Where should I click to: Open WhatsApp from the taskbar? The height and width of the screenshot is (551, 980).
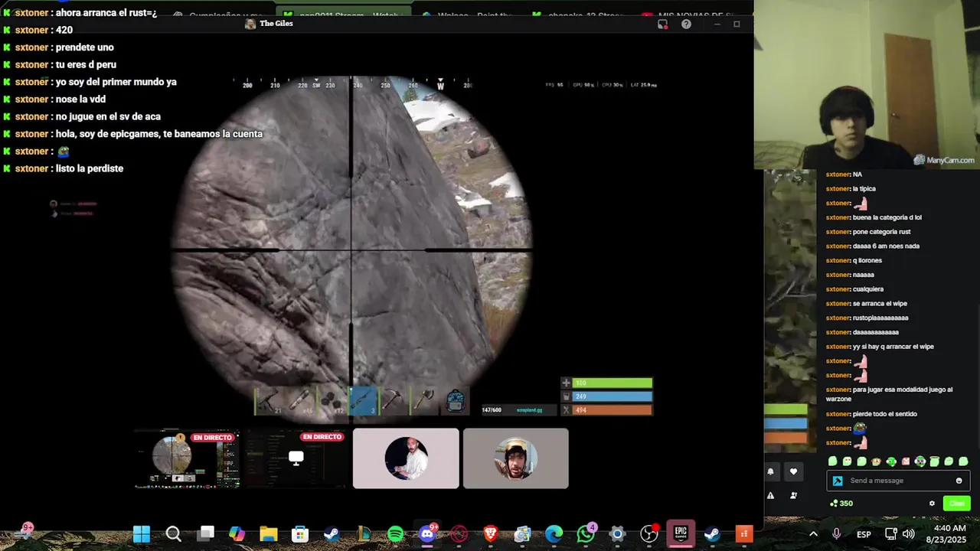[x=586, y=533]
